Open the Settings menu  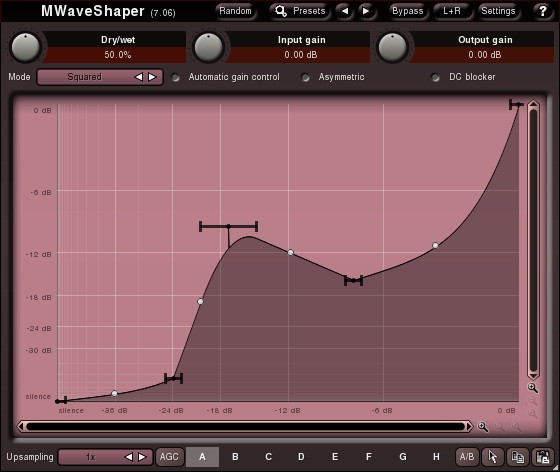click(498, 11)
